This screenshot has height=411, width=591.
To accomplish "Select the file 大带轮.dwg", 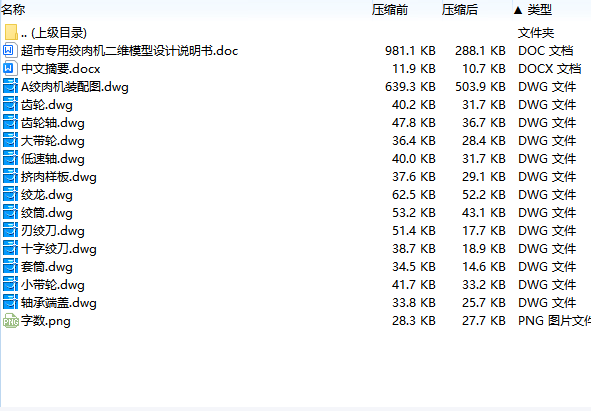I will click(x=53, y=141).
